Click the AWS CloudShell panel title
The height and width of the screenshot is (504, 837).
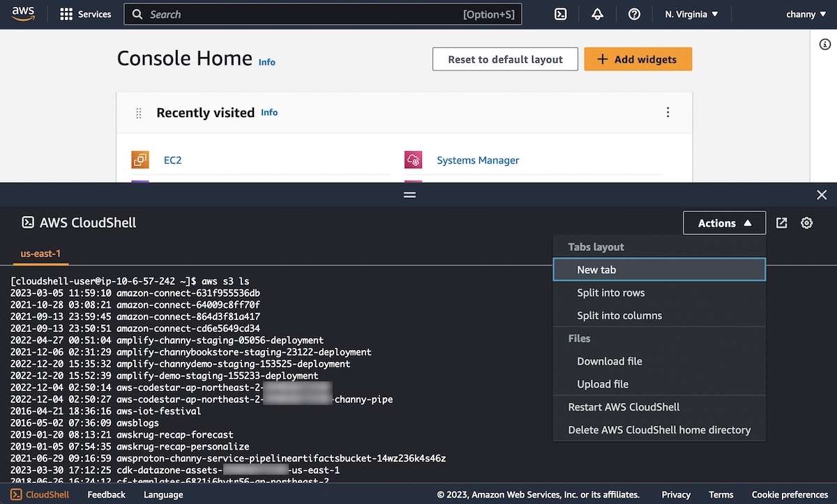(88, 223)
